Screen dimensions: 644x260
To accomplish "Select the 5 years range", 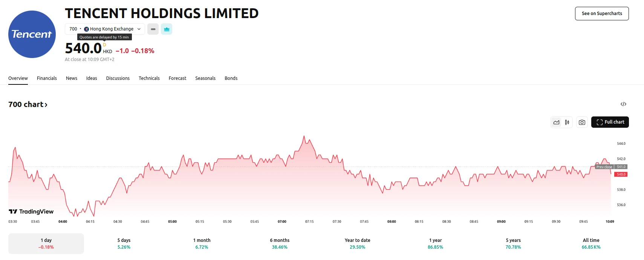I will click(x=513, y=243).
